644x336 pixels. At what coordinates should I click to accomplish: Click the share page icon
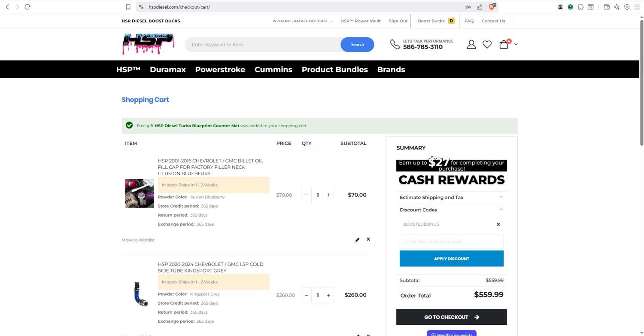(480, 7)
